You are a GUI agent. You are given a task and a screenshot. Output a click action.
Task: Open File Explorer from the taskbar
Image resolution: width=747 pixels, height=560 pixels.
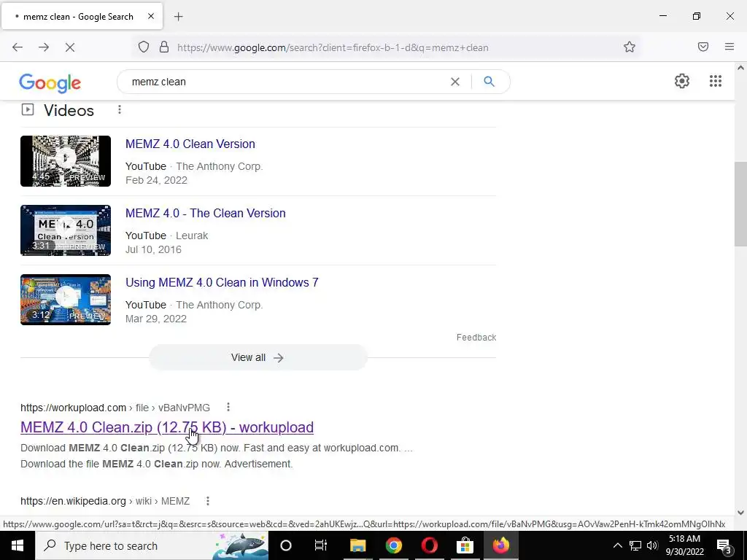coord(357,545)
